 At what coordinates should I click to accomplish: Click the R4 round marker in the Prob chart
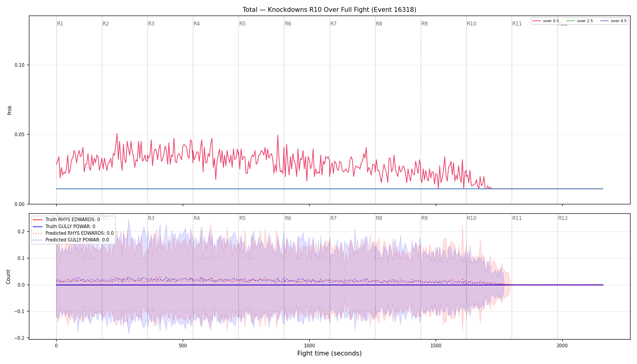pos(197,24)
